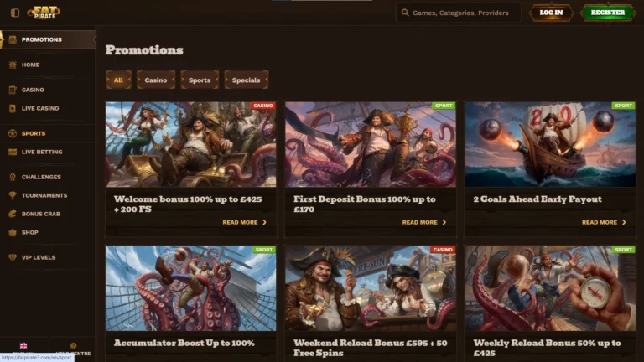The height and width of the screenshot is (362, 644).
Task: Click SPORT tag on Weekly Reload card
Action: 624,250
